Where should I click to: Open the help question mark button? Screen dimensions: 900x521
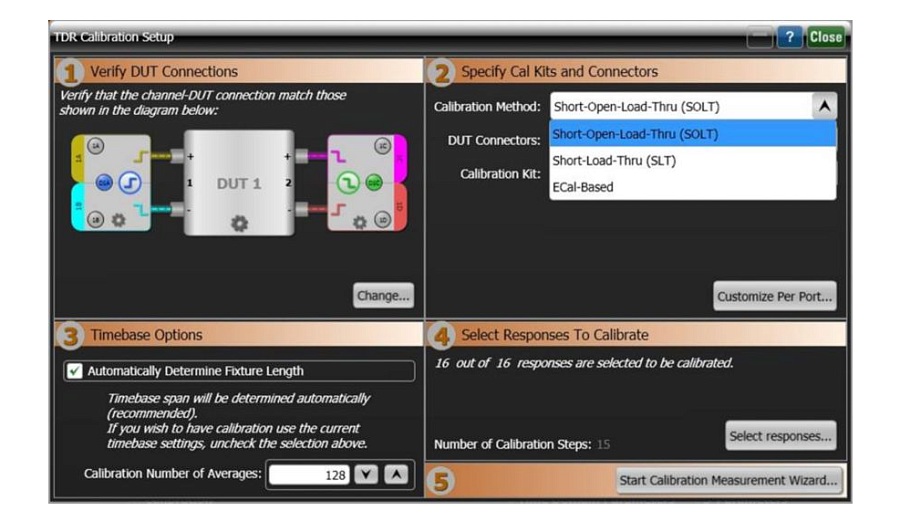point(789,37)
